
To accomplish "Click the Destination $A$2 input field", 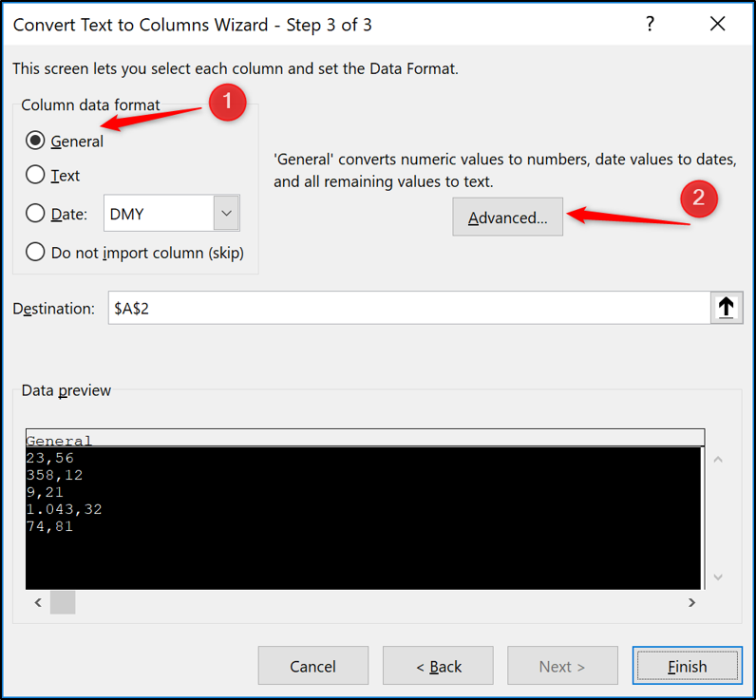I will tap(408, 308).
